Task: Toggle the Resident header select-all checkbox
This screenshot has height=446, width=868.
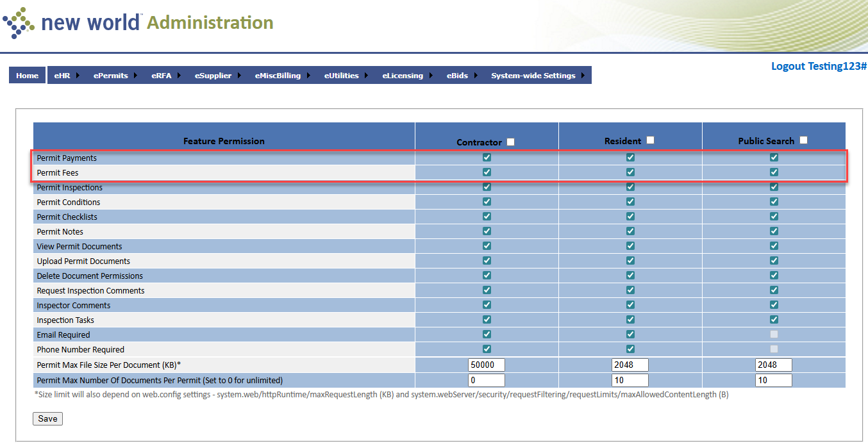Action: point(650,140)
